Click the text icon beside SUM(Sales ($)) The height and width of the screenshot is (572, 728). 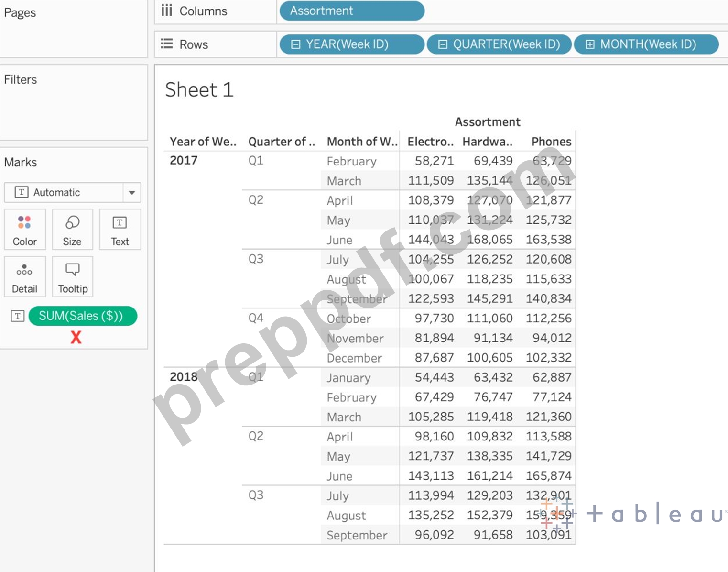pyautogui.click(x=18, y=316)
